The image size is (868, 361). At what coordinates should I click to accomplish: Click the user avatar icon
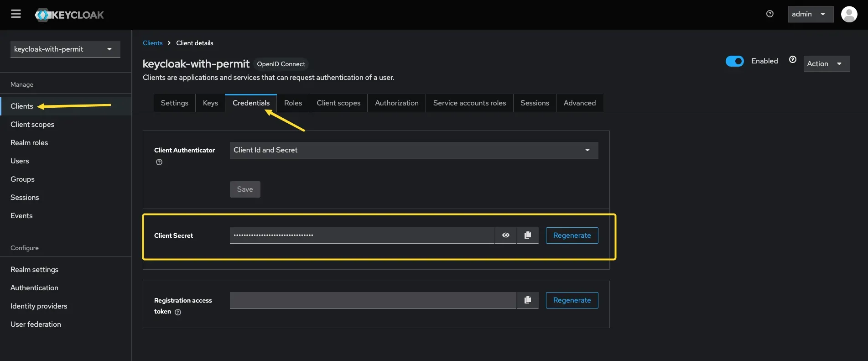[x=849, y=14]
